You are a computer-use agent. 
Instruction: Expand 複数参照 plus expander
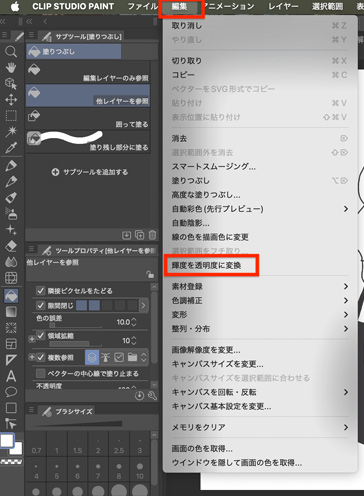tap(32, 357)
